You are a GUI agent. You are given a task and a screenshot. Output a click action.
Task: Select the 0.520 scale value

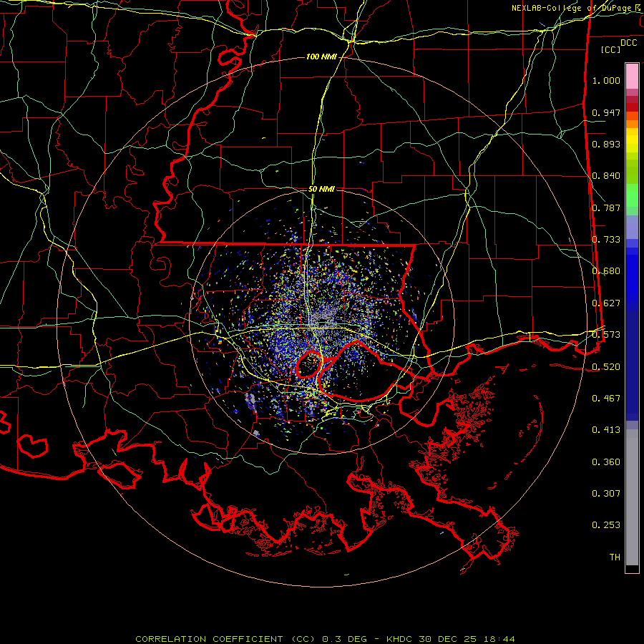click(606, 367)
